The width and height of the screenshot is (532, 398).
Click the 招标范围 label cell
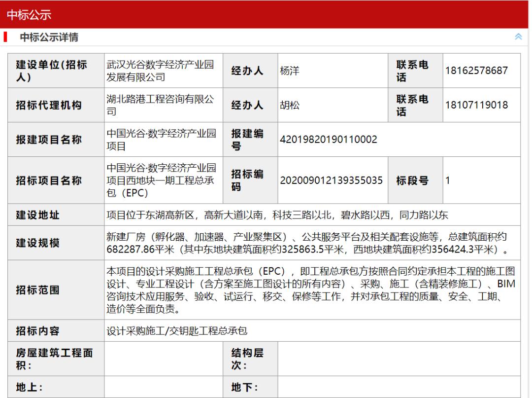point(56,290)
